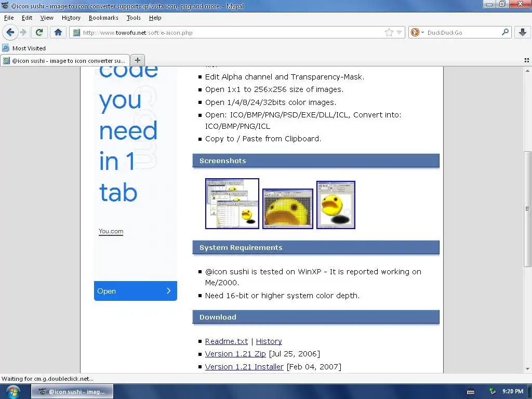The height and width of the screenshot is (399, 532).
Task: Click the You.com ad link
Action: click(x=111, y=231)
